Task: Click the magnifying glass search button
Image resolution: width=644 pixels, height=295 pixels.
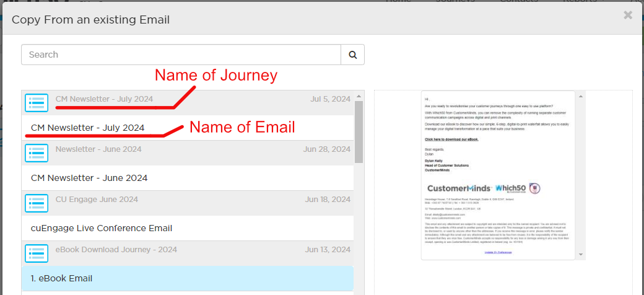Action: 352,55
